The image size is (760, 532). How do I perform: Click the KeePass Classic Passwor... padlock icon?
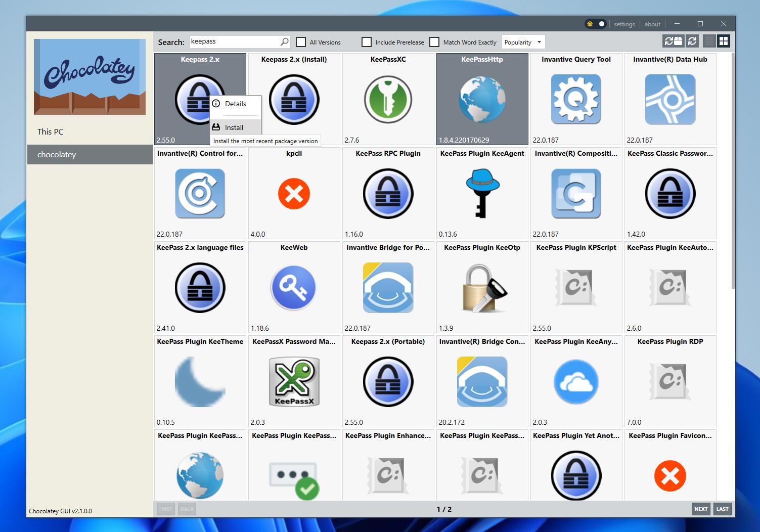pyautogui.click(x=670, y=194)
